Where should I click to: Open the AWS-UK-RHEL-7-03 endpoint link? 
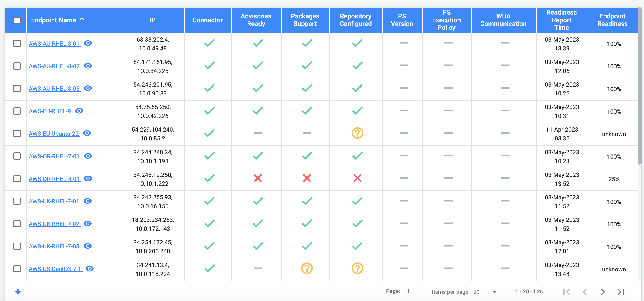54,246
